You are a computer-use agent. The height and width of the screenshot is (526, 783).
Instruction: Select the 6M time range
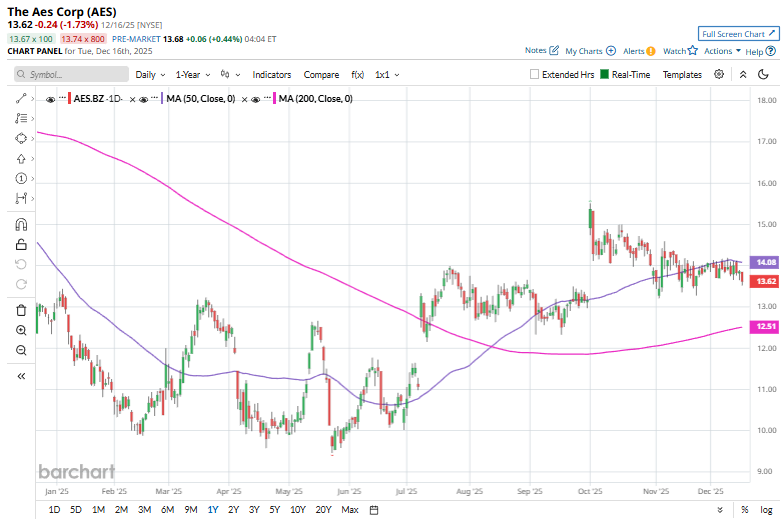168,510
